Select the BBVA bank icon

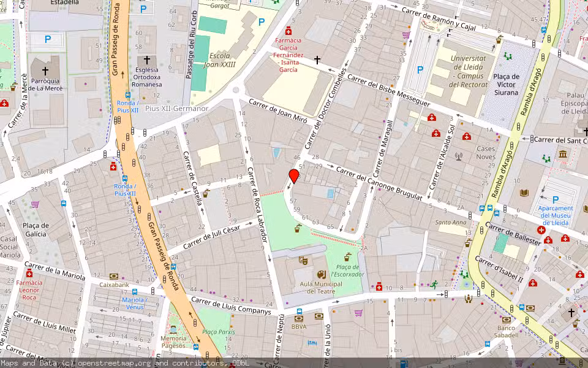click(299, 318)
